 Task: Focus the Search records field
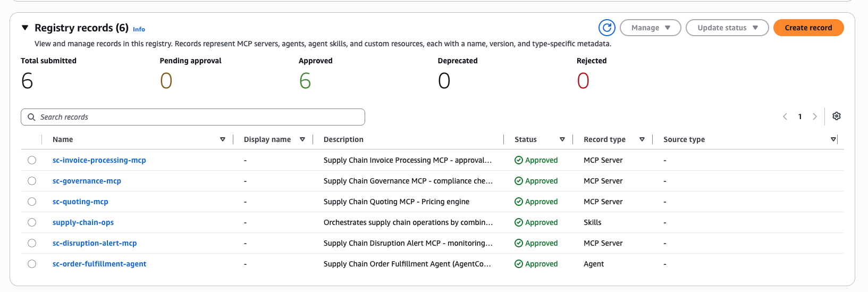(193, 117)
